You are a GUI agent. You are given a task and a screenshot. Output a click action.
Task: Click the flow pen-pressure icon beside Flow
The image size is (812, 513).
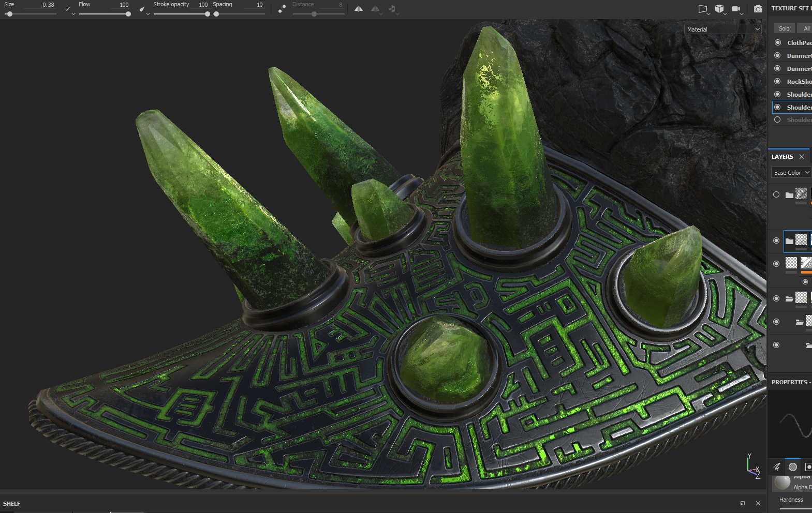coord(142,9)
